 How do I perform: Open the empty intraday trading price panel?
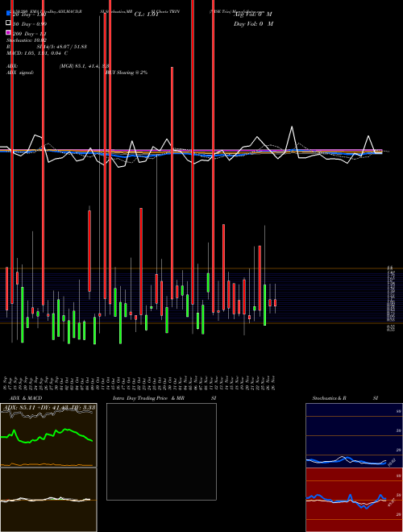pyautogui.click(x=161, y=451)
